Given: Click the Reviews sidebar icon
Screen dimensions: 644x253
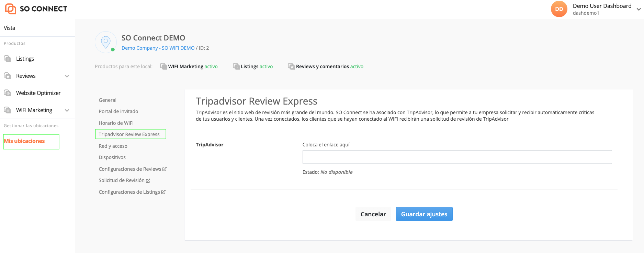Looking at the screenshot, I should [x=7, y=76].
